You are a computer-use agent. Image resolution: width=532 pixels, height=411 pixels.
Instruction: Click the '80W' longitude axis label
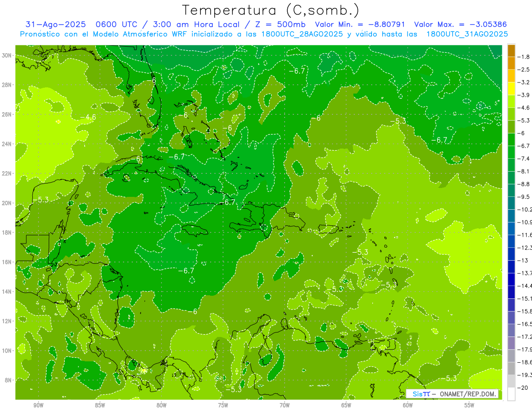(161, 405)
